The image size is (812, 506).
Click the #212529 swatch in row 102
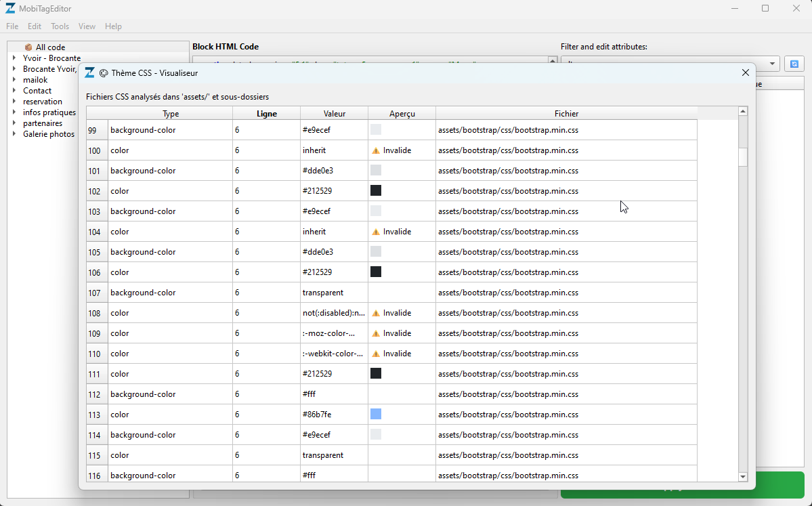[x=376, y=190]
